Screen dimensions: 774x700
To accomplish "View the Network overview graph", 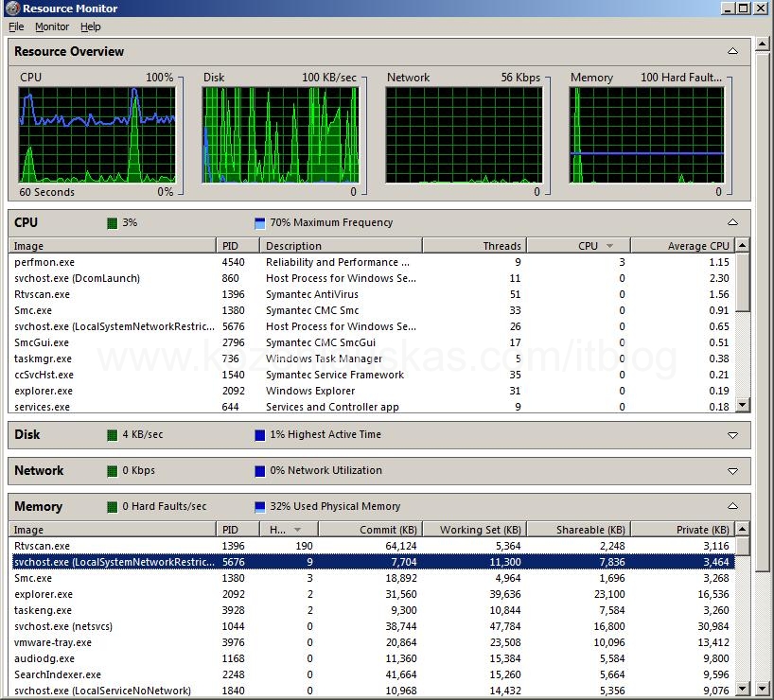I will pos(464,134).
